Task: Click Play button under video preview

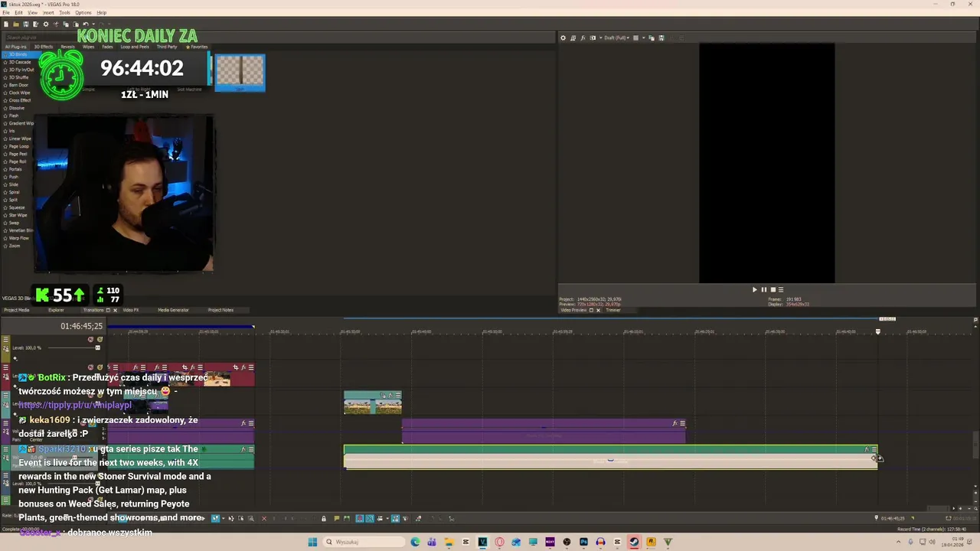Action: click(x=754, y=290)
